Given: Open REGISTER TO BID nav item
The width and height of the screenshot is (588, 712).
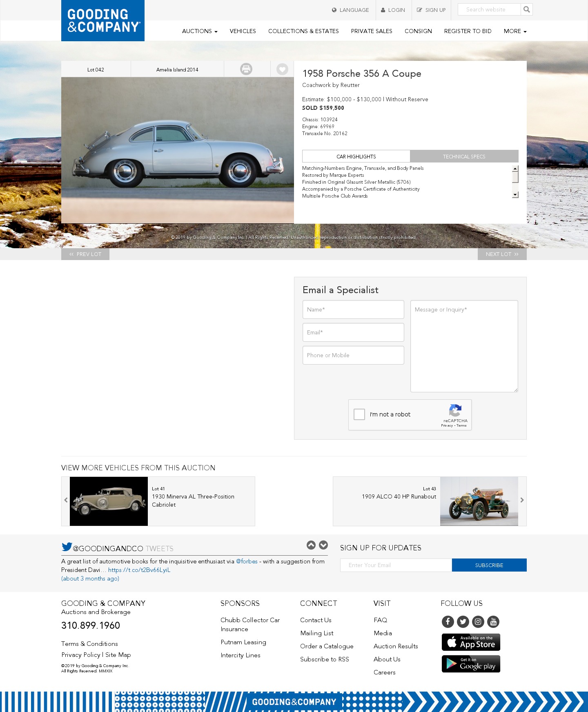Looking at the screenshot, I should tap(468, 31).
